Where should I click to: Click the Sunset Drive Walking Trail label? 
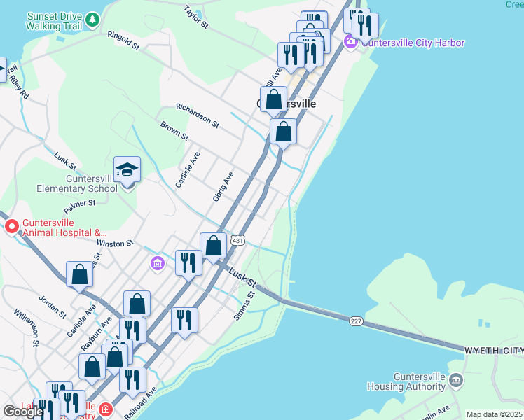[x=54, y=21]
